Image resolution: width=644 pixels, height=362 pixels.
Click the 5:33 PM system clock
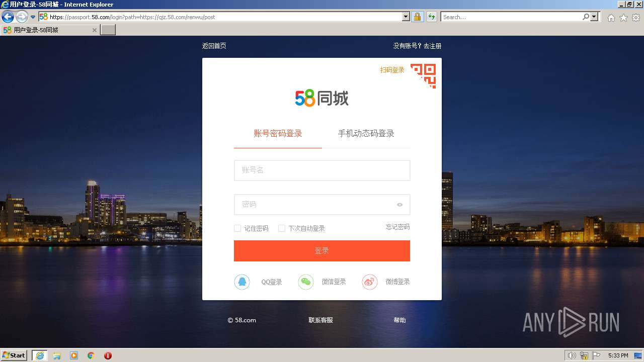click(618, 355)
